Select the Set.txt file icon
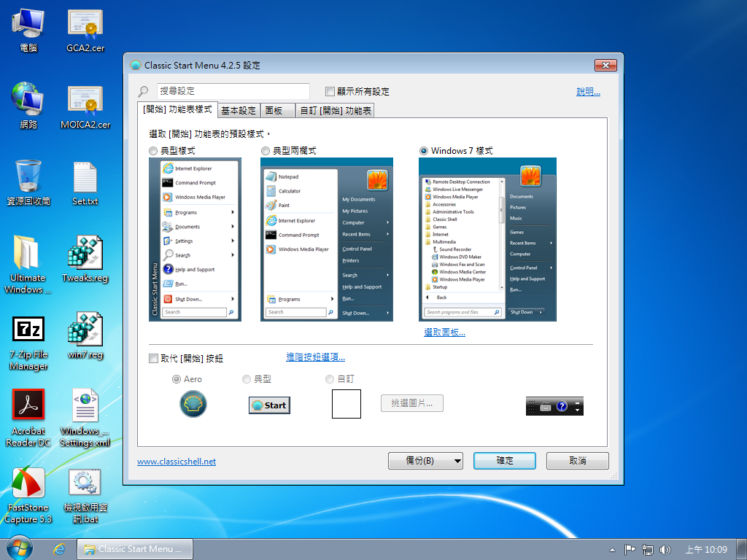The image size is (747, 560). (85, 184)
